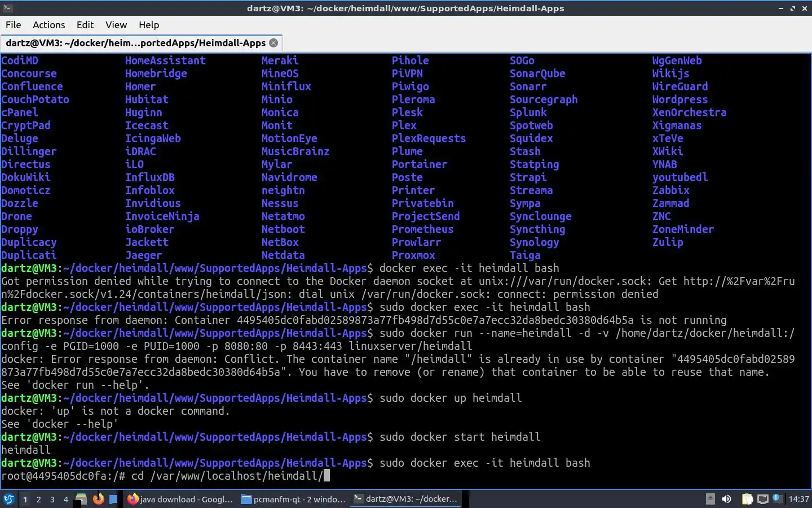
Task: Click the Zabbix directory name
Action: pos(671,190)
